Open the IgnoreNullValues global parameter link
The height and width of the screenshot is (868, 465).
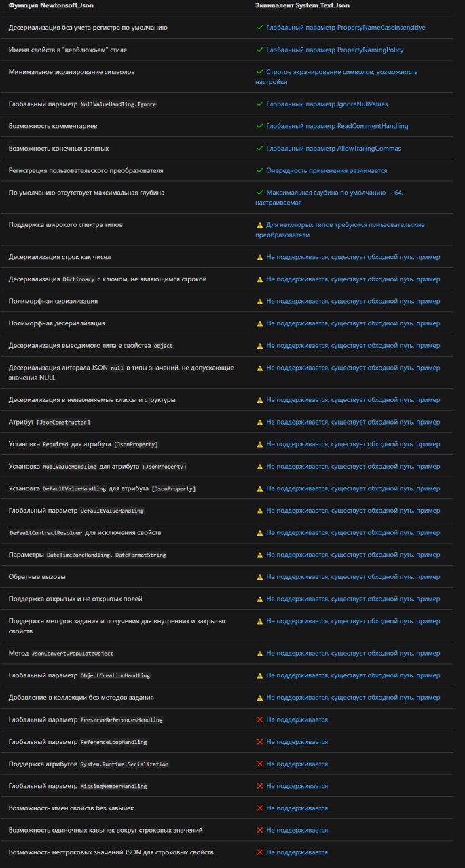coord(327,104)
